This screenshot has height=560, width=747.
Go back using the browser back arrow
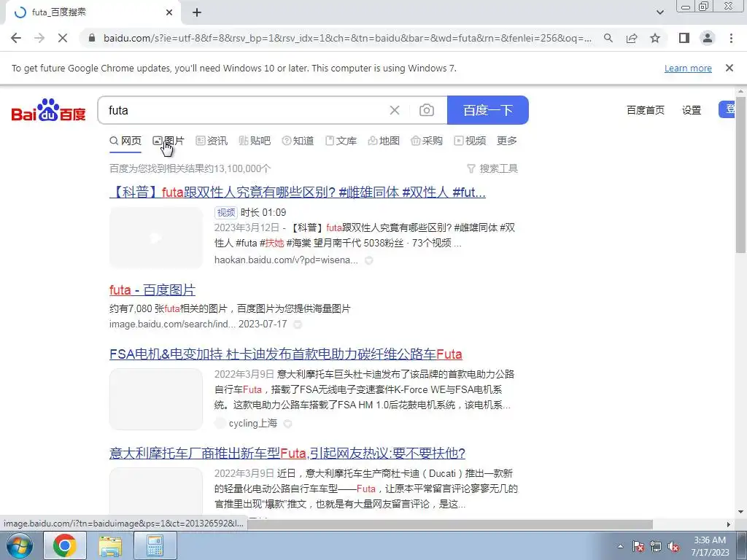tap(16, 38)
